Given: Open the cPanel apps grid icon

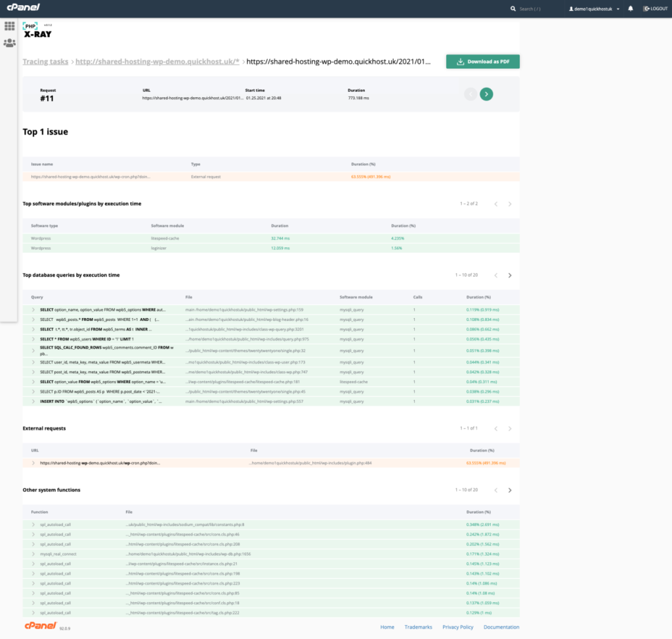Looking at the screenshot, I should tap(9, 26).
